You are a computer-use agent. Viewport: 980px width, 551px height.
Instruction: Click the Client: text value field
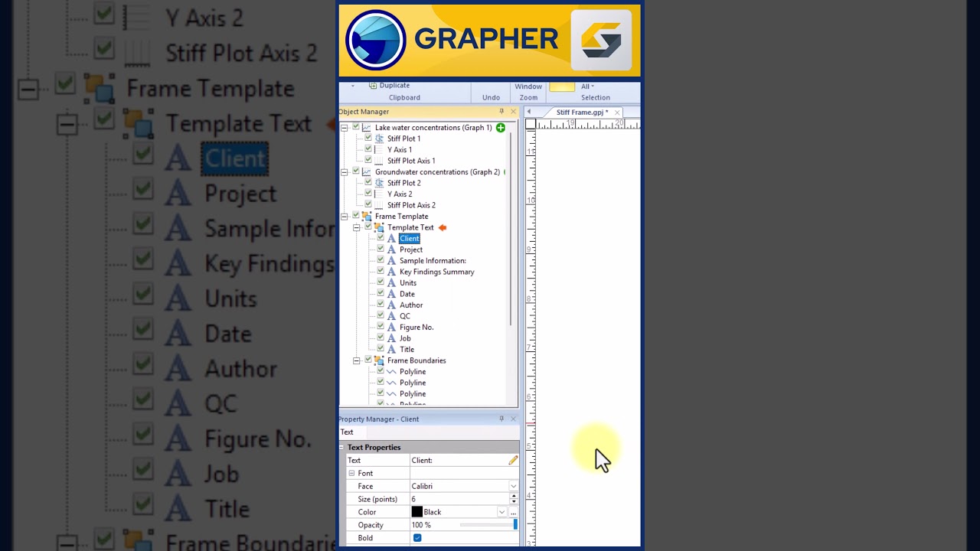tap(459, 460)
